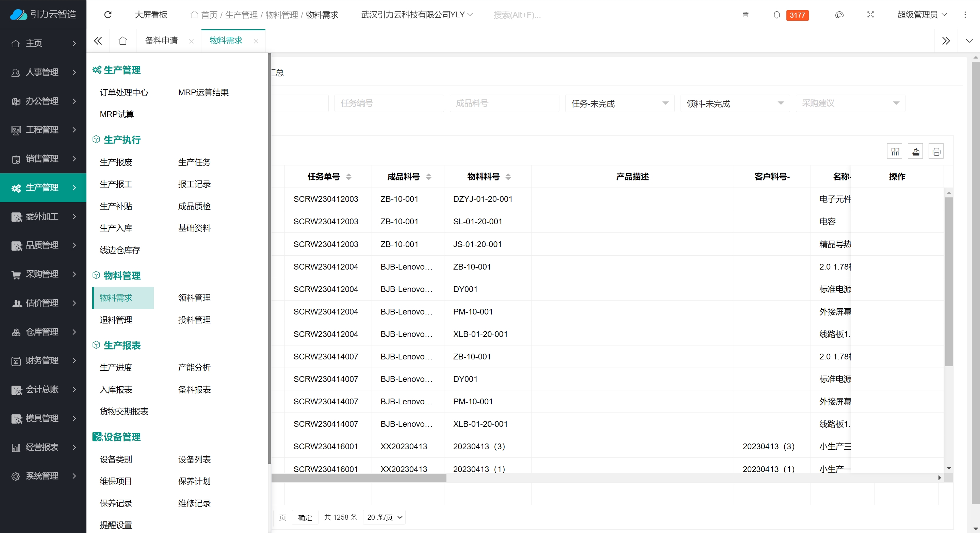This screenshot has width=980, height=533.
Task: Open the 20 条/页 page size dropdown
Action: click(x=384, y=517)
